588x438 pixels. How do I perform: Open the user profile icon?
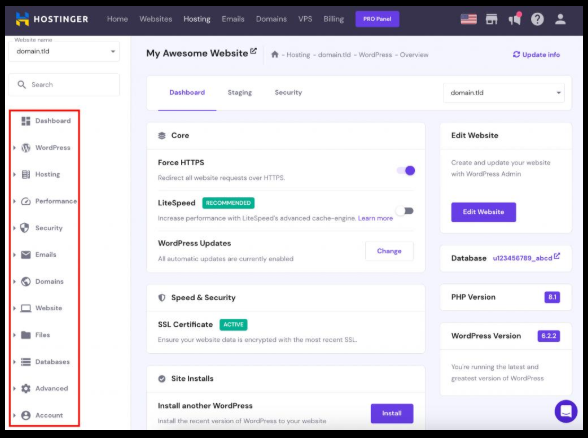(560, 19)
